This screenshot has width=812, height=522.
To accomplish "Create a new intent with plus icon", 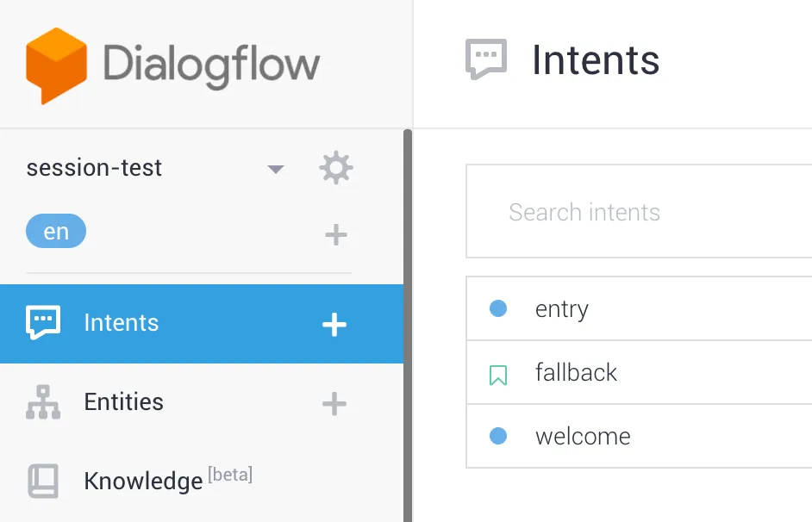I will coord(334,324).
